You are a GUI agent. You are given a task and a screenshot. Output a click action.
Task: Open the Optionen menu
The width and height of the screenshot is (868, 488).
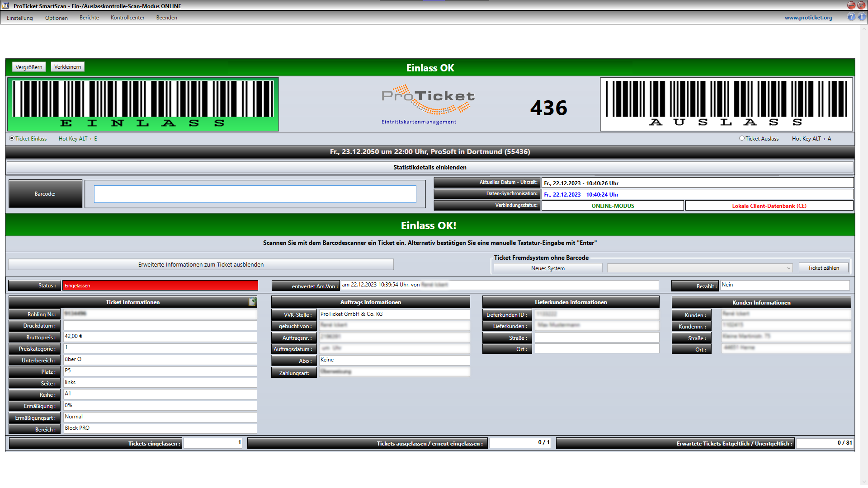(x=57, y=18)
